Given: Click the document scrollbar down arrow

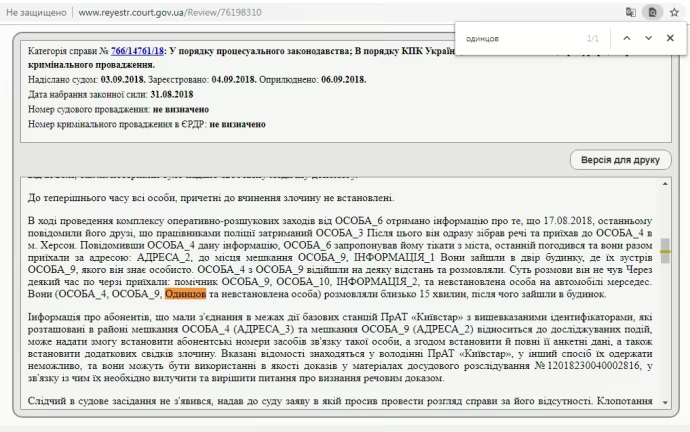Looking at the screenshot, I should click(666, 402).
